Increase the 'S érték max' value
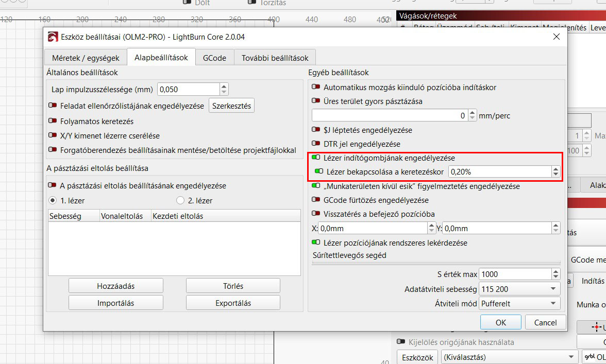 click(555, 271)
